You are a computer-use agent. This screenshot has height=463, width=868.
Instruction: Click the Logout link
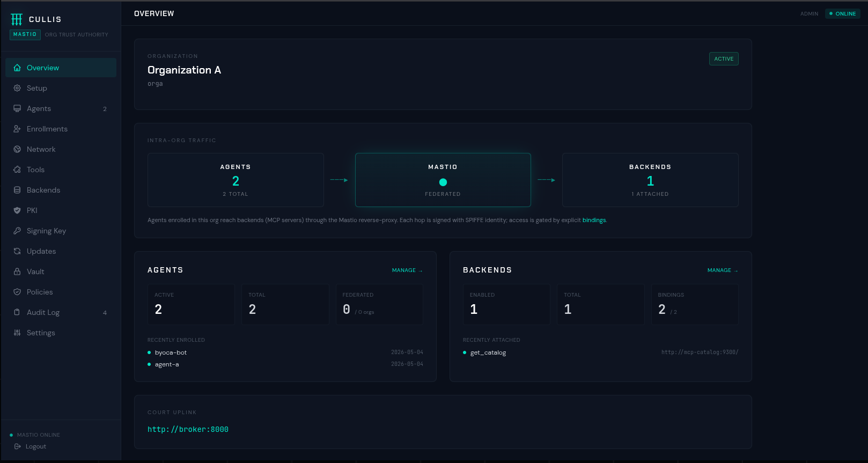click(x=30, y=446)
